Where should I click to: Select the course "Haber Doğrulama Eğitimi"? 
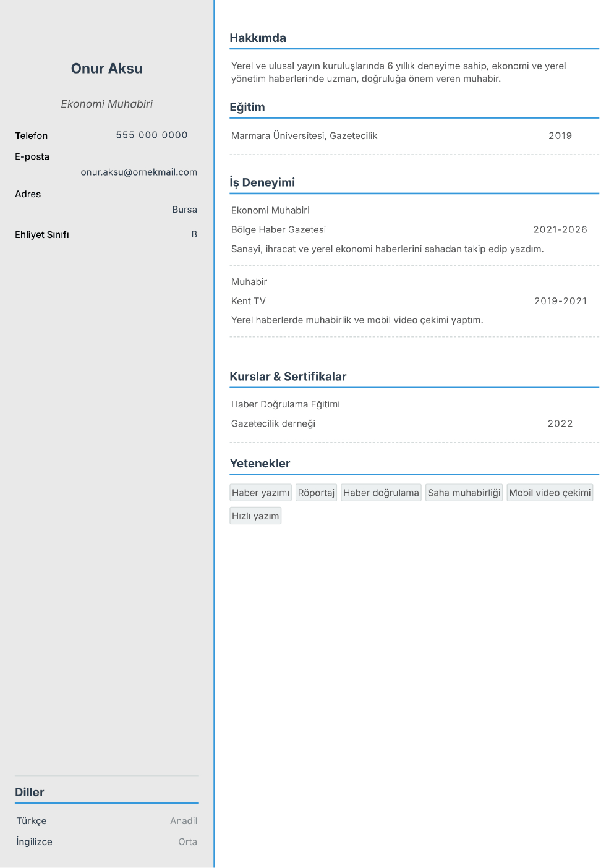tap(286, 404)
